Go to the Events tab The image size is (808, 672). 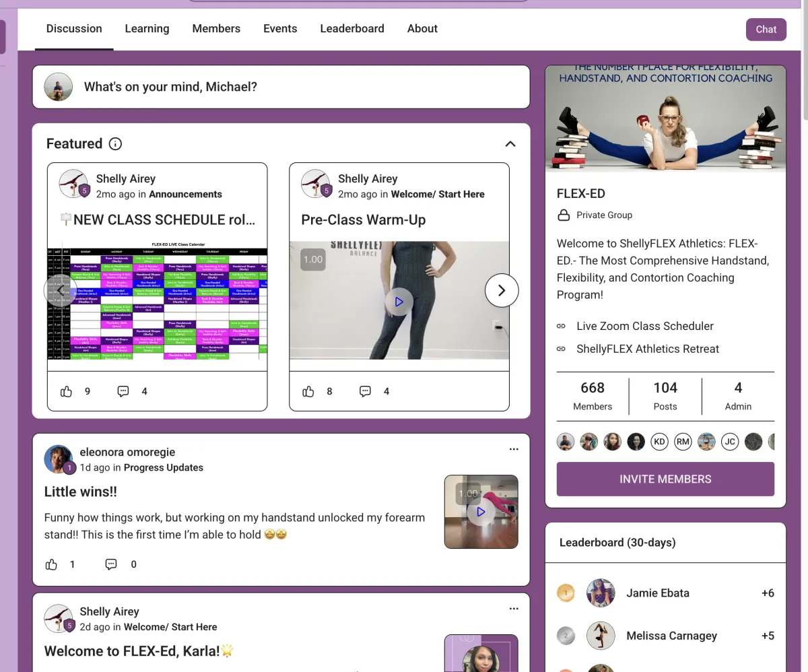coord(280,28)
